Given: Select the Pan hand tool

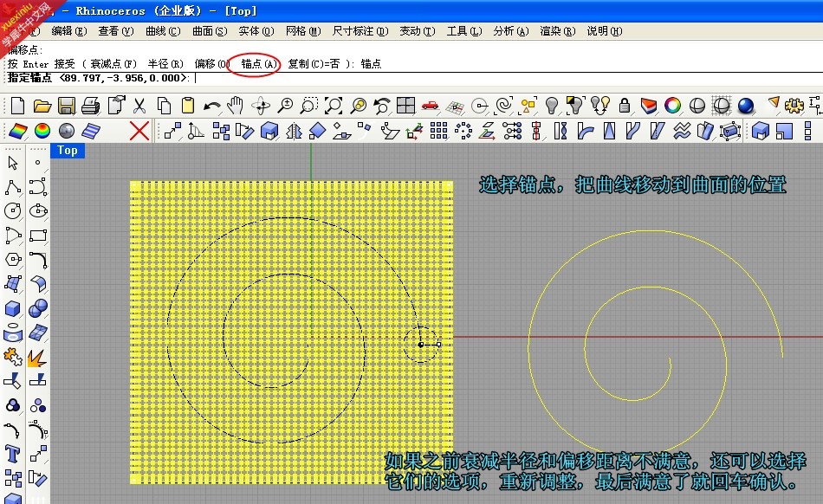Looking at the screenshot, I should (x=236, y=106).
